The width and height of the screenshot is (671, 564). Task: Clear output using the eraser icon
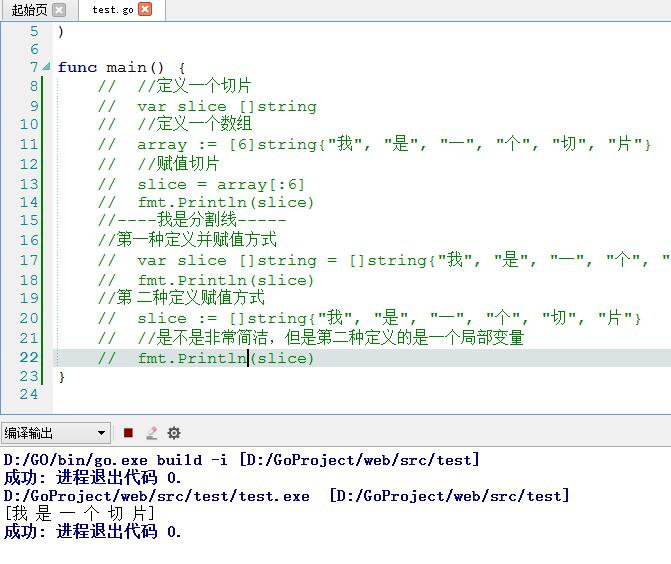click(151, 433)
